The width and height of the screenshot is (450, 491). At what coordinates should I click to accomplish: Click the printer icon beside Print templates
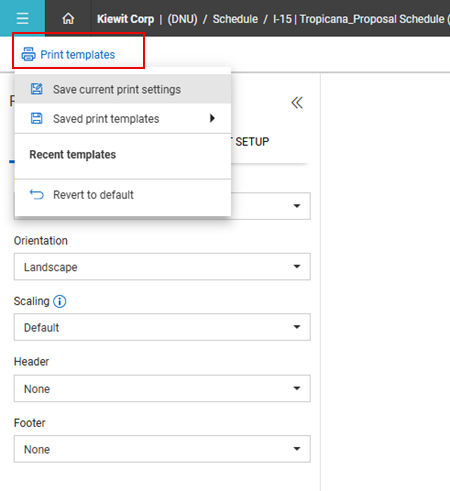28,54
